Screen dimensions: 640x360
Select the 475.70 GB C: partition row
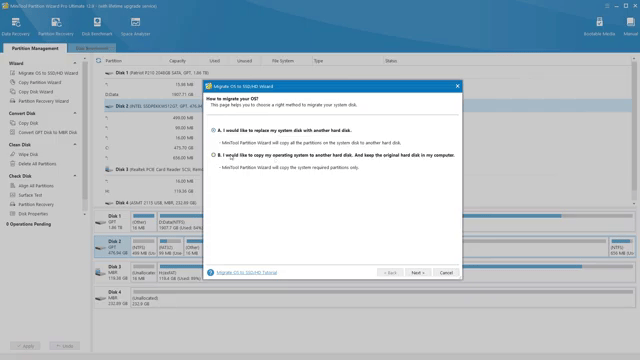pos(153,148)
